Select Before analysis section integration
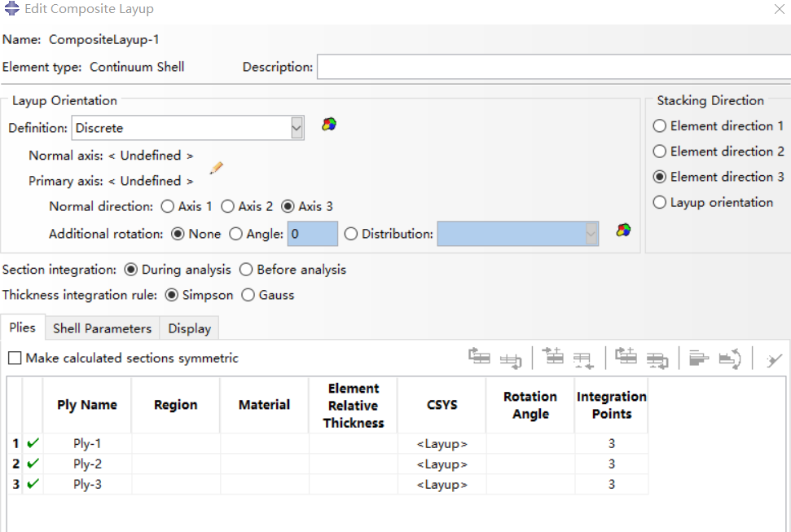The width and height of the screenshot is (791, 532). [x=245, y=270]
